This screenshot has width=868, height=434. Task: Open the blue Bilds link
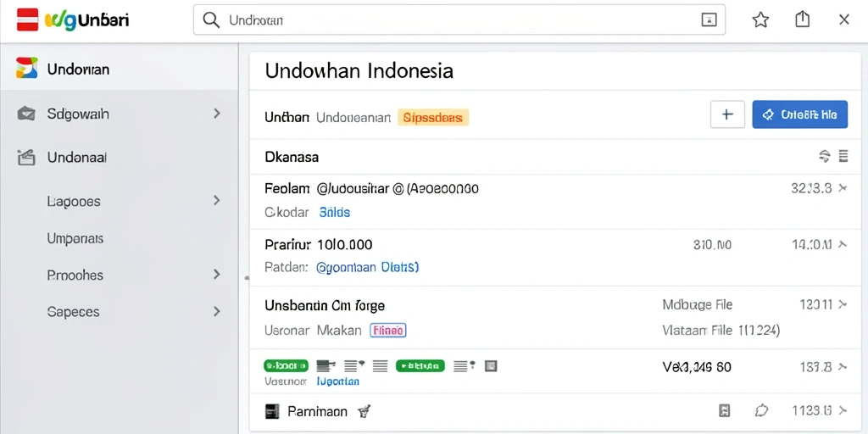334,212
